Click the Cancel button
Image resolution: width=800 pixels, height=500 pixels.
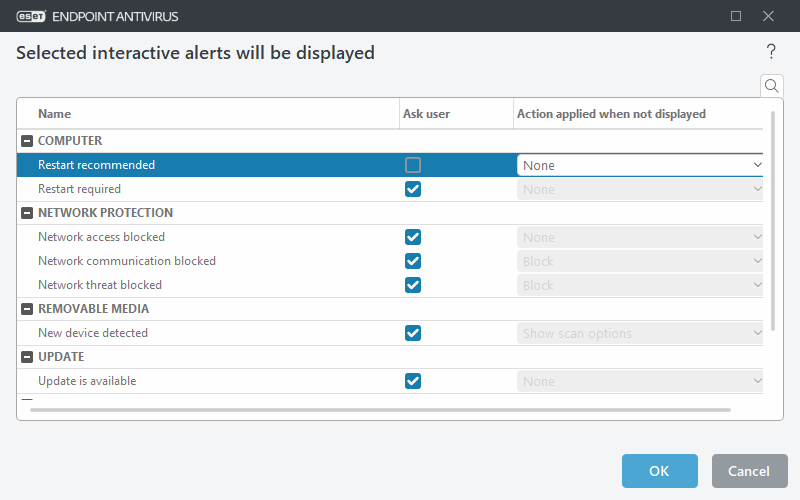point(749,471)
